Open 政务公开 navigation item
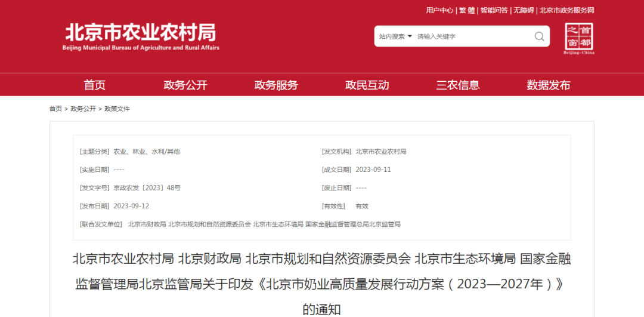644x317 pixels. (185, 85)
